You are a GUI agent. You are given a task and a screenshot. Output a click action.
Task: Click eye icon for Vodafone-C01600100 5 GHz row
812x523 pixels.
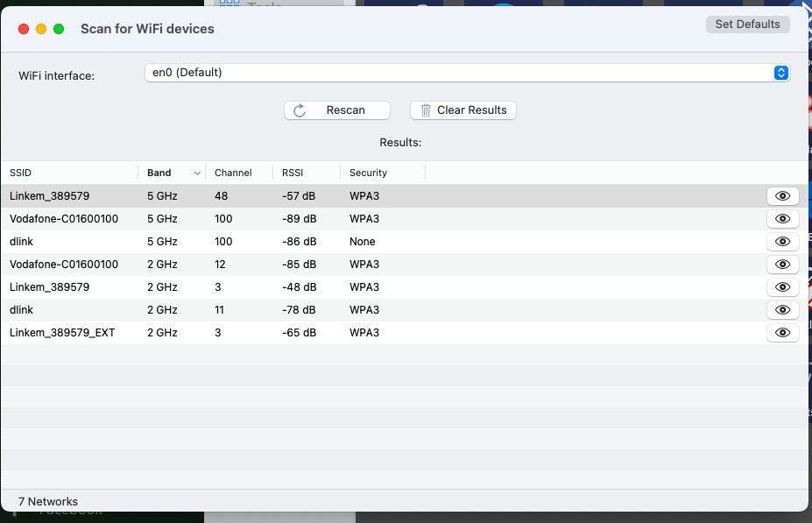[x=782, y=219]
